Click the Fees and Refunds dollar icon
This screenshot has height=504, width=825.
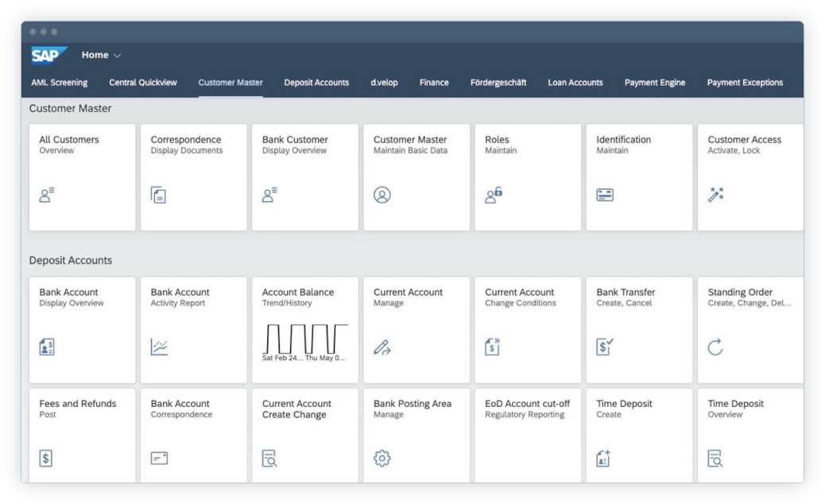coord(46,459)
